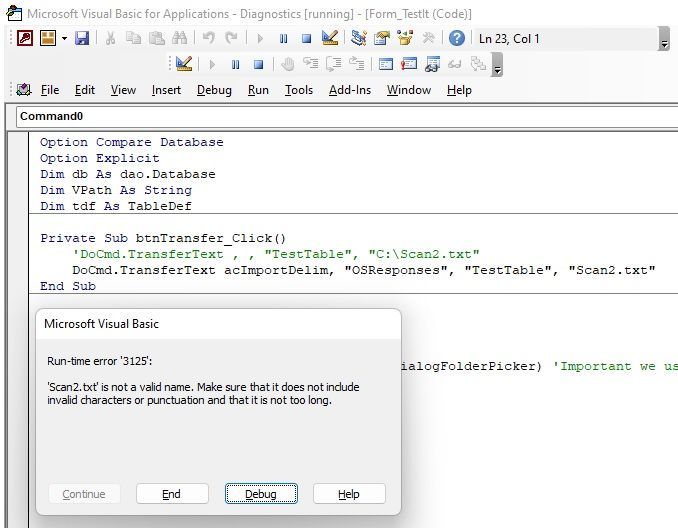The width and height of the screenshot is (678, 528).
Task: Click the Access icon beside the File menu
Action: (x=24, y=90)
